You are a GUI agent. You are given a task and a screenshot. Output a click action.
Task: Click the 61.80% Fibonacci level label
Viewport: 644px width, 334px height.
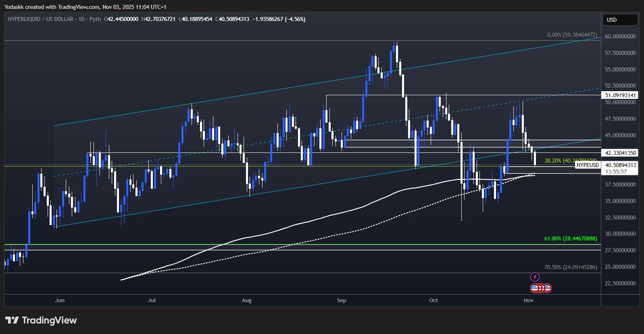point(570,238)
